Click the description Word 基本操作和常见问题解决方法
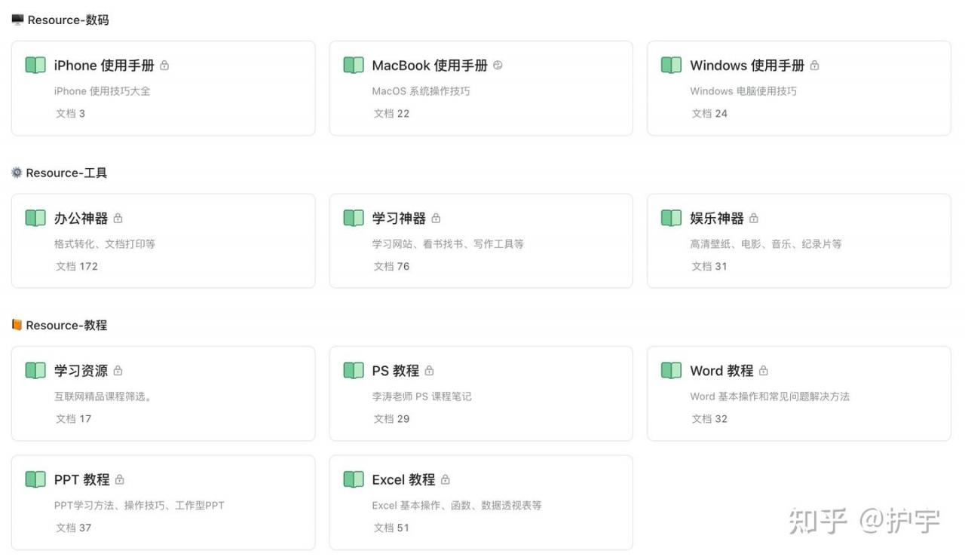This screenshot has width=965, height=560. coord(770,396)
